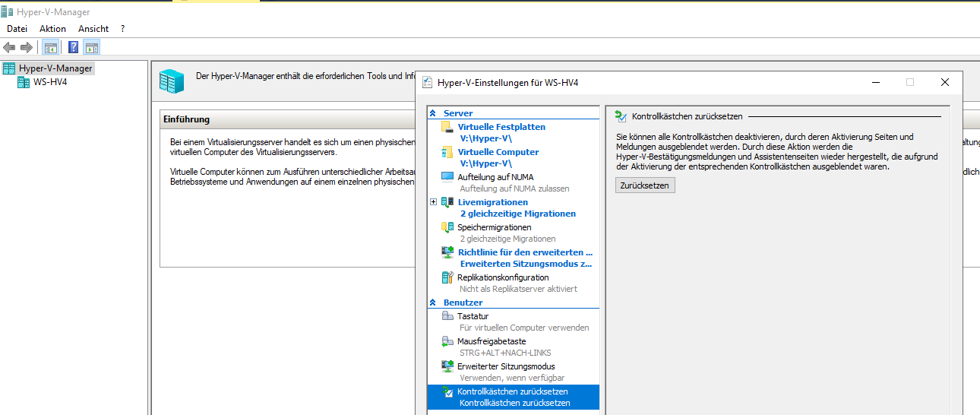The height and width of the screenshot is (415, 980).
Task: Click 'Verwenden, wenn verfügbar' subtext
Action: point(512,378)
